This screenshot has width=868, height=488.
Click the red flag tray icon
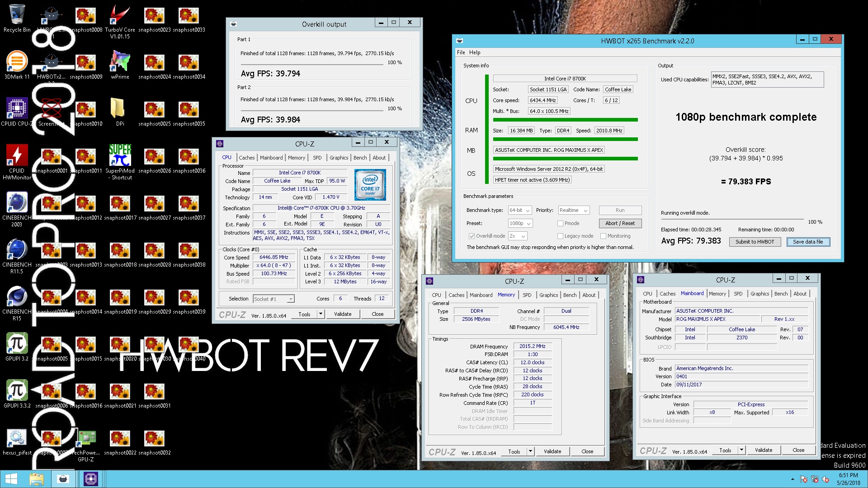point(804,479)
